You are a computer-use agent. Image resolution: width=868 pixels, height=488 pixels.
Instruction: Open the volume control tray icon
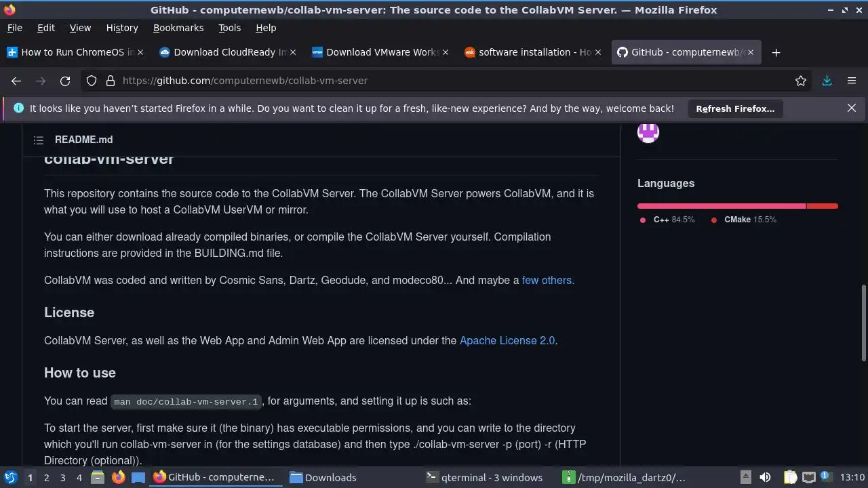coord(765,477)
